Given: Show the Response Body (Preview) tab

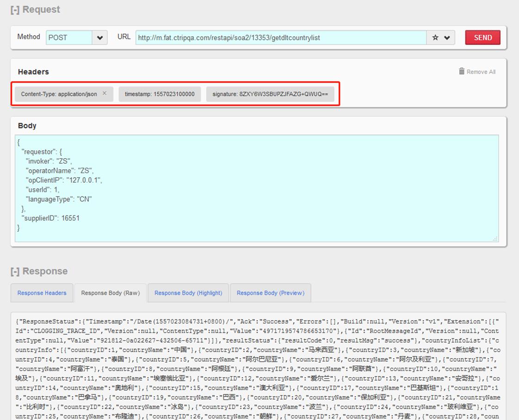Looking at the screenshot, I should coord(270,293).
